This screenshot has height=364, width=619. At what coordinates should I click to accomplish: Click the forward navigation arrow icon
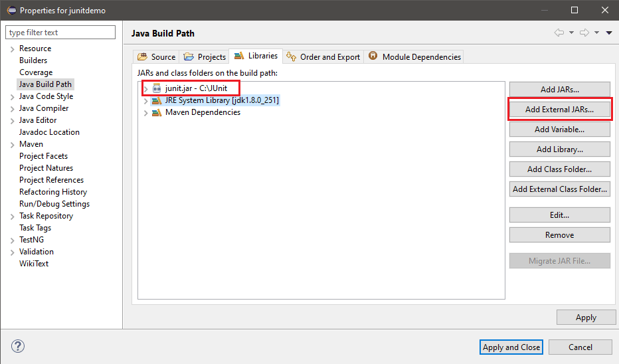click(585, 33)
